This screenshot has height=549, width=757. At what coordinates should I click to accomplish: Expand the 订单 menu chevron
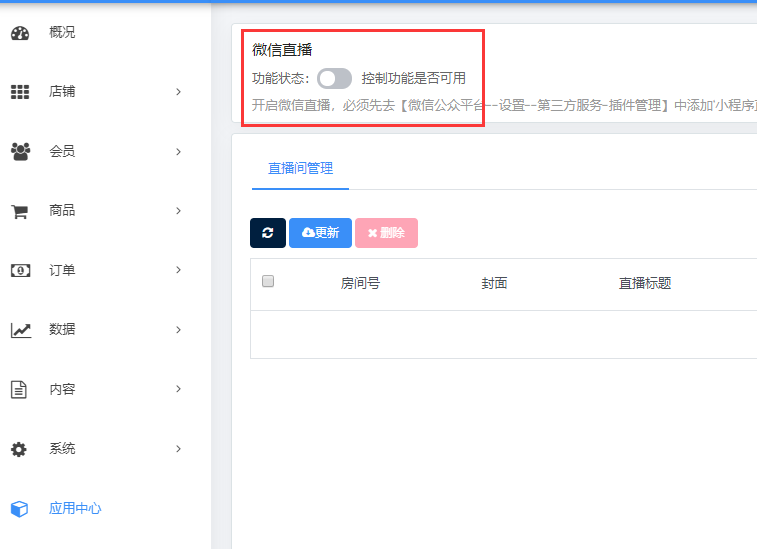(x=179, y=270)
